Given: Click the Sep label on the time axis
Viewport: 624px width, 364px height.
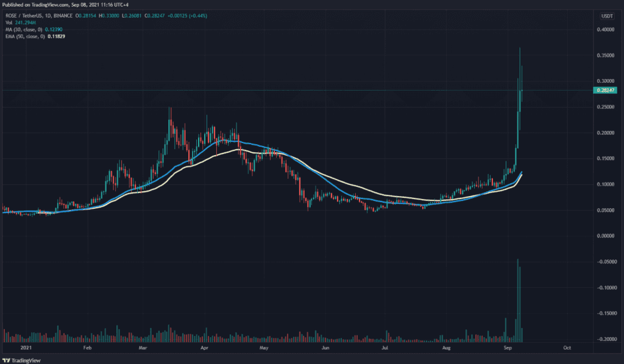Looking at the screenshot, I should [x=508, y=348].
